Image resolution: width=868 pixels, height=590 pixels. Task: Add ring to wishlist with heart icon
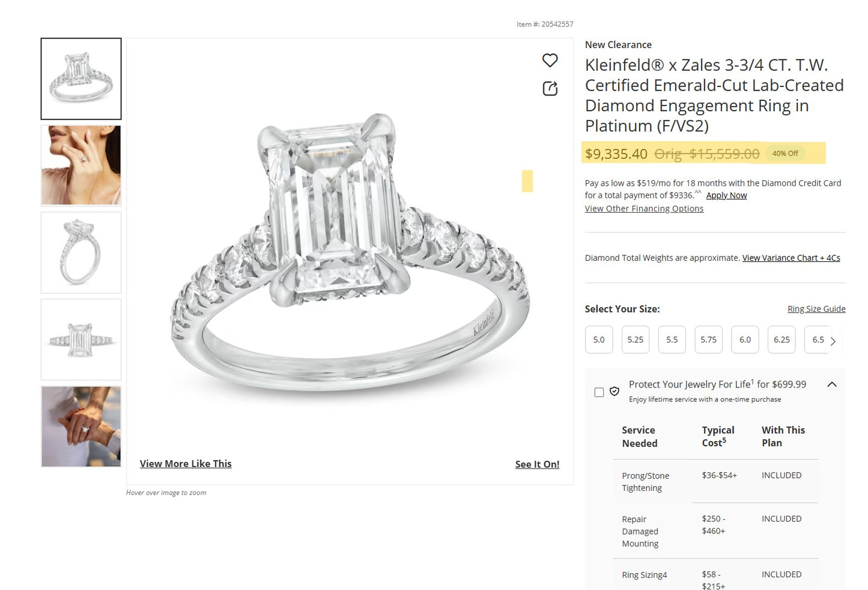coord(550,60)
